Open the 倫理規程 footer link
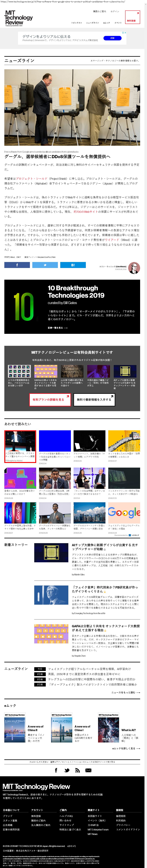 coord(121,816)
